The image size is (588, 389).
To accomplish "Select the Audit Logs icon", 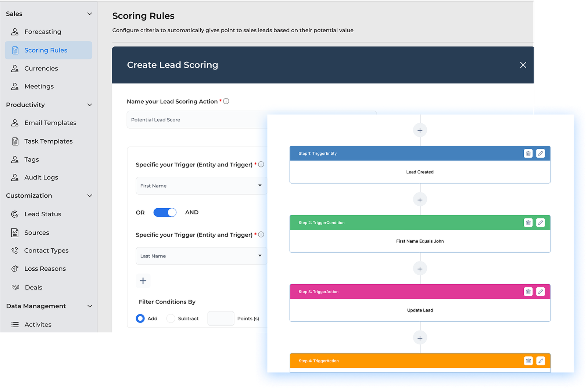I will coord(15,177).
